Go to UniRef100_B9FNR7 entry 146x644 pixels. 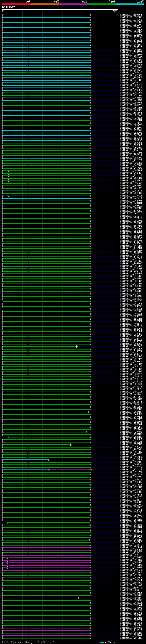pyautogui.click(x=131, y=359)
